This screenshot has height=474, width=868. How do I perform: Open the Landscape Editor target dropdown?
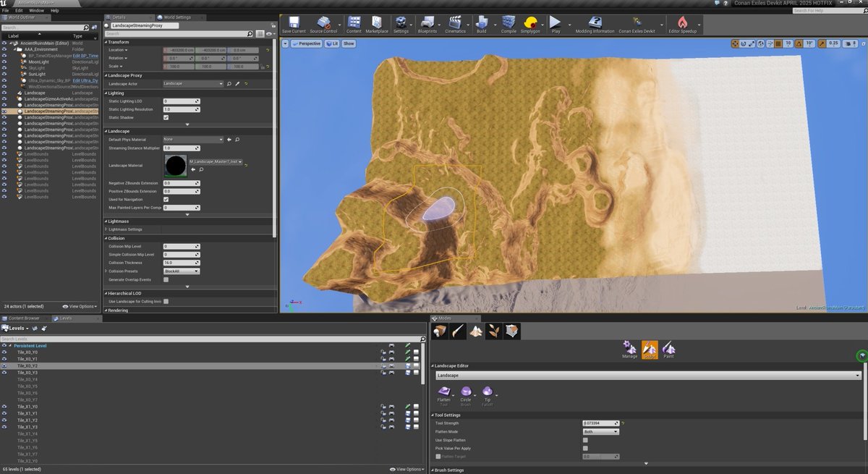point(648,376)
